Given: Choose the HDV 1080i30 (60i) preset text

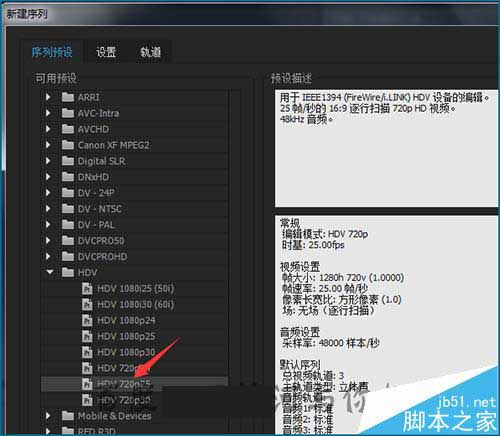Looking at the screenshot, I should coord(136,305).
